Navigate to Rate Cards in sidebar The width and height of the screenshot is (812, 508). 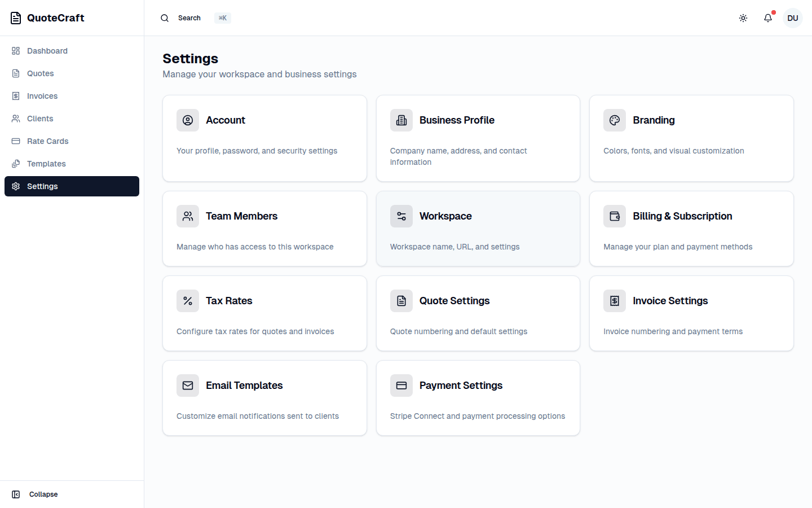[x=47, y=141]
